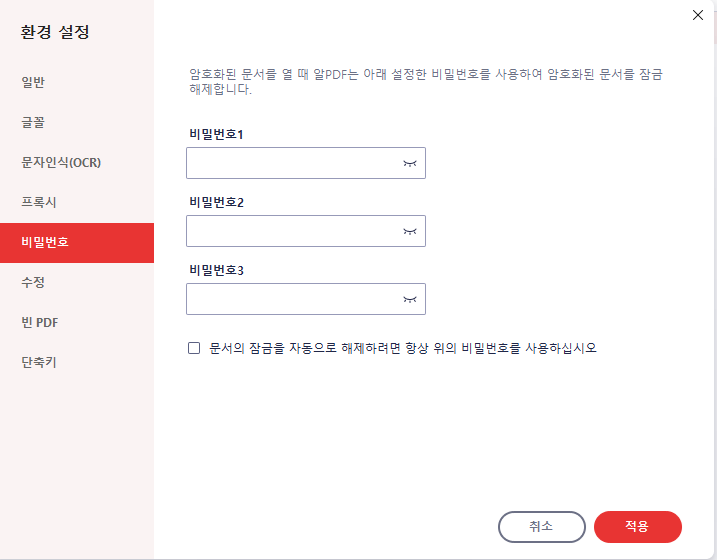
Task: Click the 적용 button
Action: [x=637, y=527]
